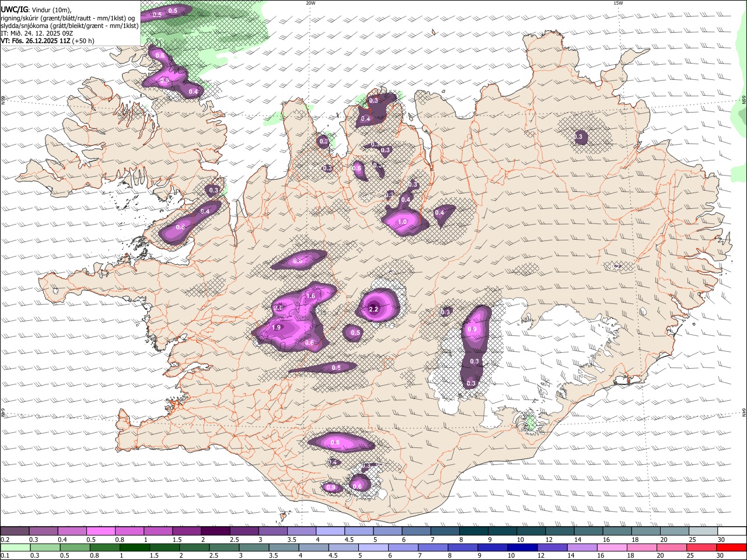
Task: Select the dark green 1 swatch, bottom legend row
Action: [134, 547]
